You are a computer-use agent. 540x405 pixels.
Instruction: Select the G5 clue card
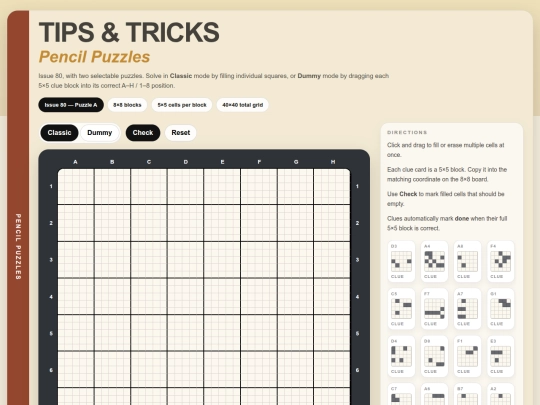[401, 309]
